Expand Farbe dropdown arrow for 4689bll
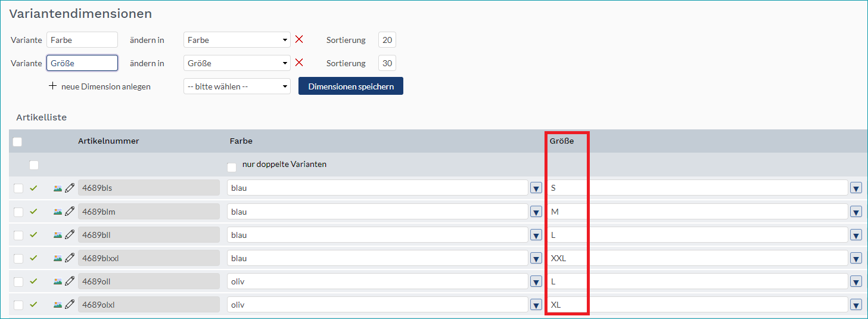The width and height of the screenshot is (868, 319). click(x=536, y=235)
